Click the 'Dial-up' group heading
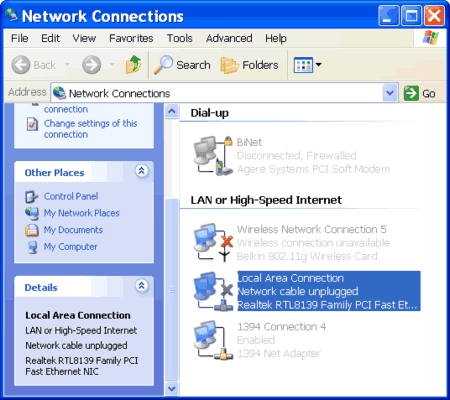 210,113
